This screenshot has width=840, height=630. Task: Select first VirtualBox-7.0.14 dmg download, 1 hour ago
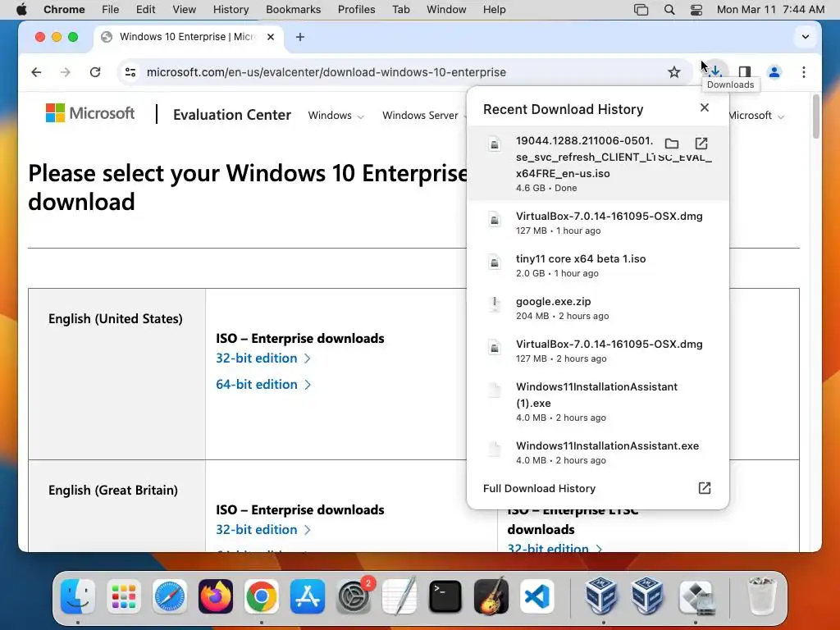click(597, 222)
